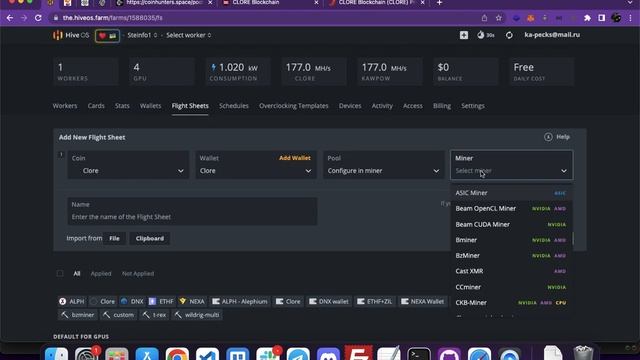The image size is (640, 360).
Task: Open FileZilla from the dock
Action: click(x=358, y=354)
